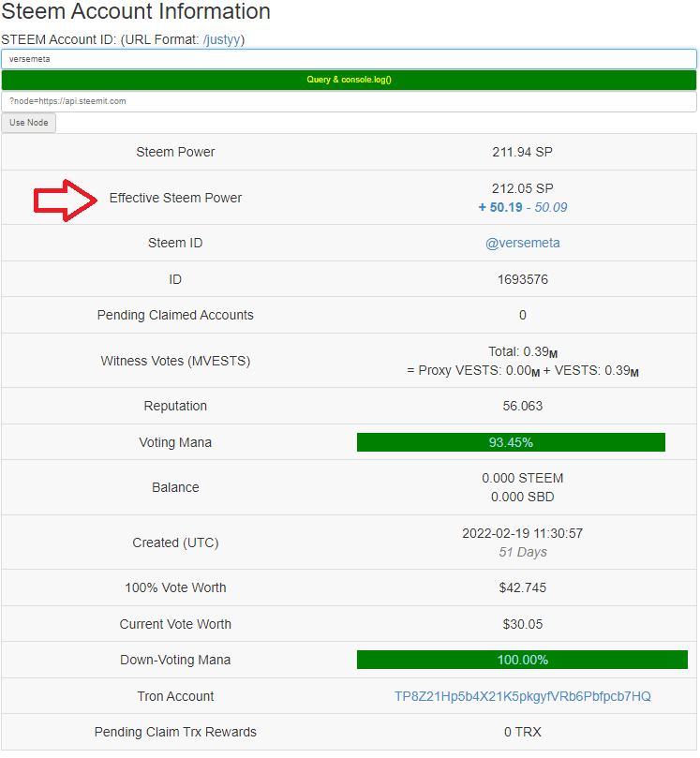Click the Created (UTC) label
This screenshot has width=700, height=758.
pos(175,542)
